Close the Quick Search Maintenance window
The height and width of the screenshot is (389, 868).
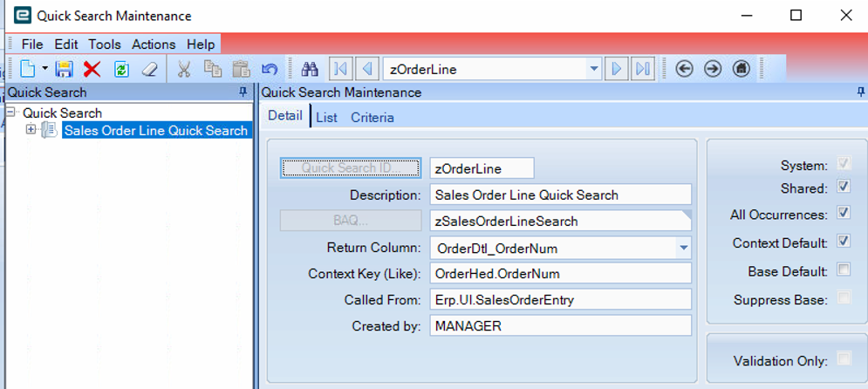pyautogui.click(x=846, y=16)
